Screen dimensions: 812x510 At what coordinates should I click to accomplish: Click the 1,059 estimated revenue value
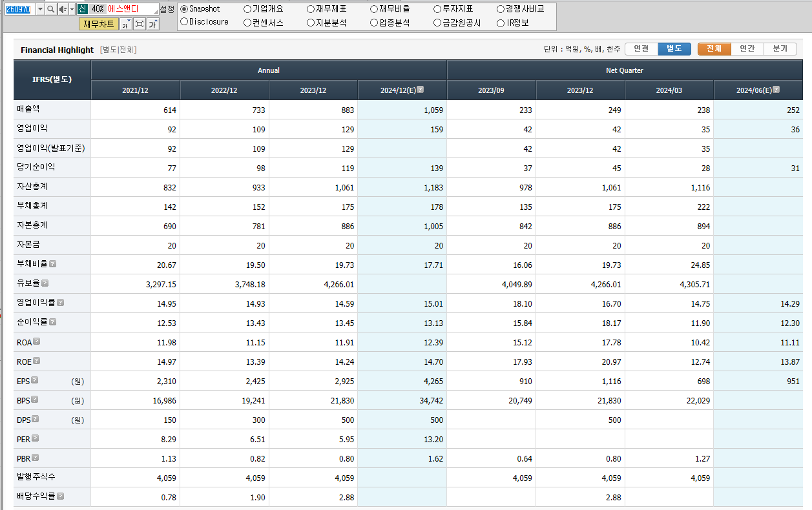click(433, 110)
